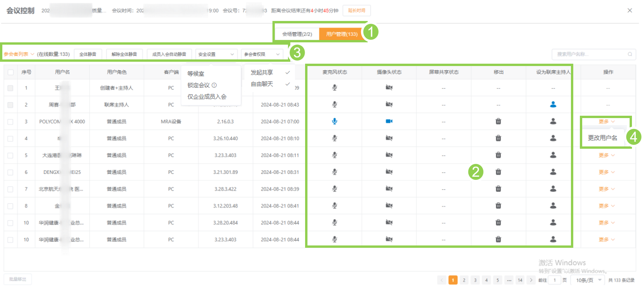
Task: Click the 全体静音 button
Action: coord(87,54)
